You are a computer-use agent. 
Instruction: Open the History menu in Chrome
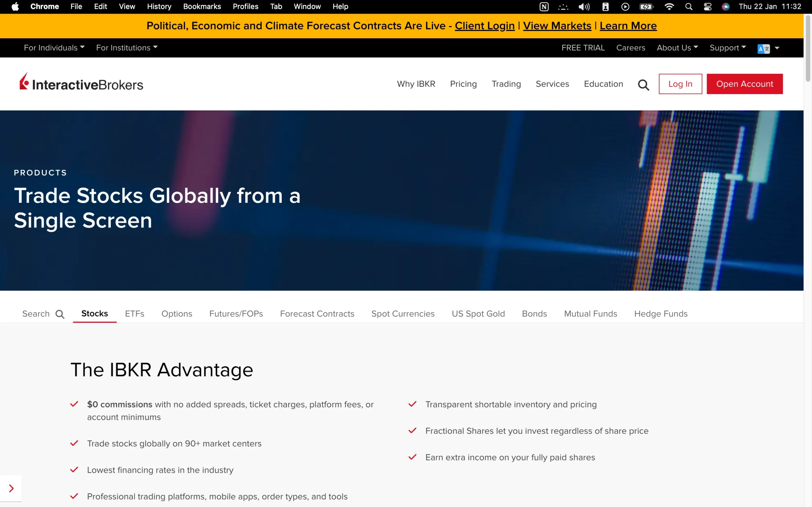[159, 6]
